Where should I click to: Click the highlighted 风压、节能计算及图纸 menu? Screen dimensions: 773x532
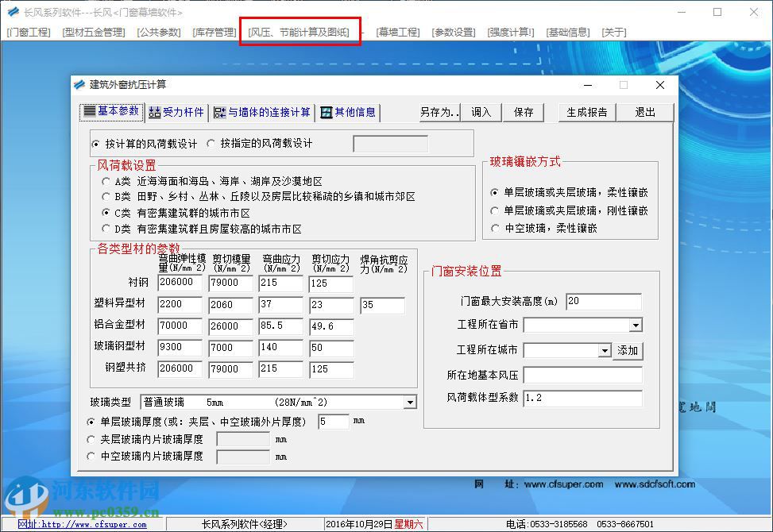(300, 31)
